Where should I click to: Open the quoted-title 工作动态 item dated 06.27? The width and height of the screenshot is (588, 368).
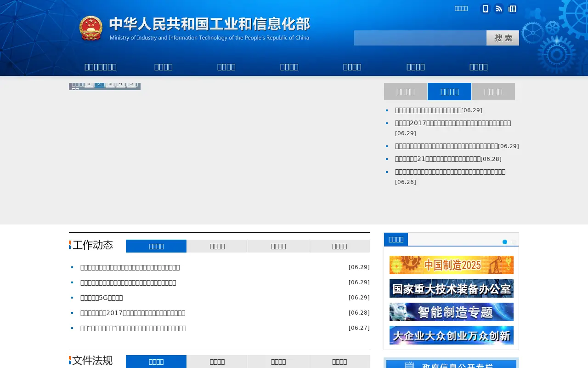point(133,328)
